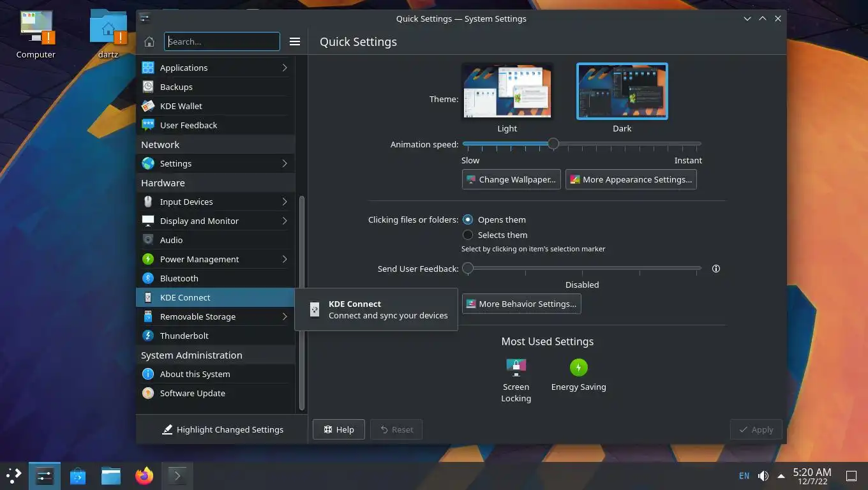Click the Change Wallpaper button

(511, 179)
